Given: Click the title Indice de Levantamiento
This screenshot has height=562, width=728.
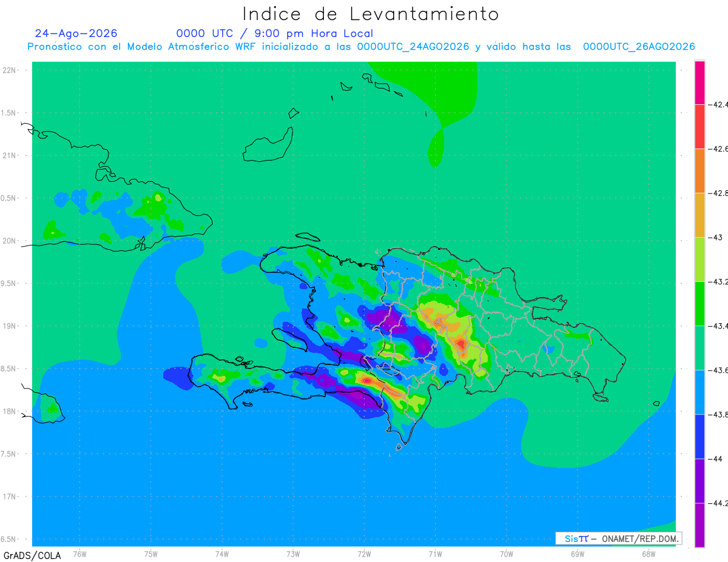Looking at the screenshot, I should click(x=371, y=14).
